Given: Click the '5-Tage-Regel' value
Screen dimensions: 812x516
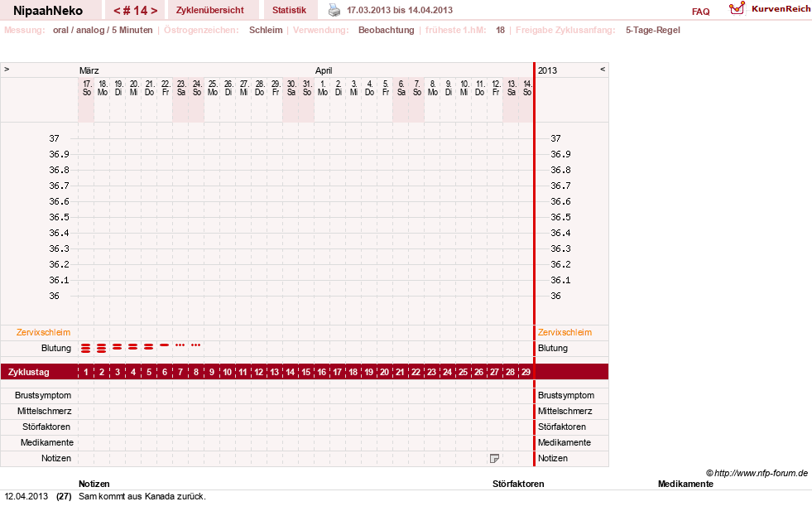Looking at the screenshot, I should pos(652,30).
